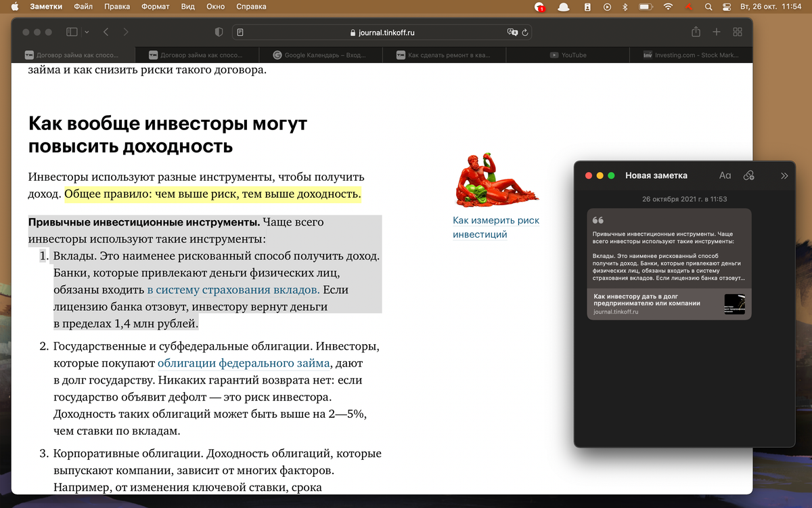Click the journal.tinkoff.ru address field
The width and height of the screenshot is (812, 508).
(x=382, y=32)
